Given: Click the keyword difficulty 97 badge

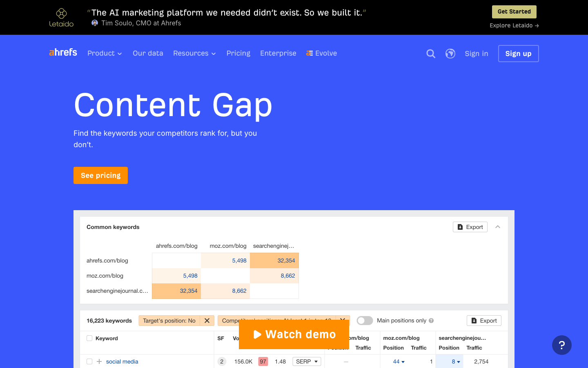Looking at the screenshot, I should click(x=263, y=361).
